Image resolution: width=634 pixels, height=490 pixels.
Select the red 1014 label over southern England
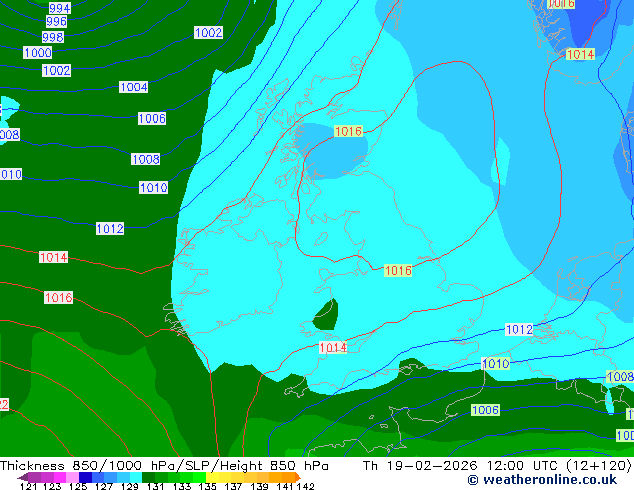click(333, 348)
